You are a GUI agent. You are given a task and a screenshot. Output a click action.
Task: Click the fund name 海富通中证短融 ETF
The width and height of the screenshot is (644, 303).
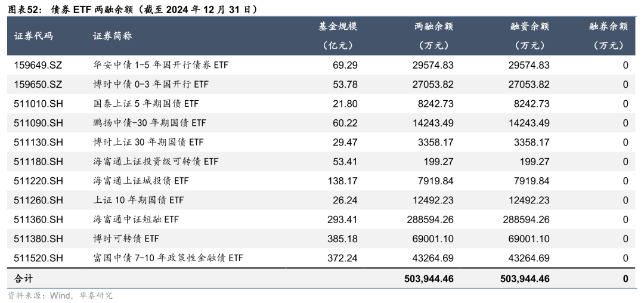(136, 219)
